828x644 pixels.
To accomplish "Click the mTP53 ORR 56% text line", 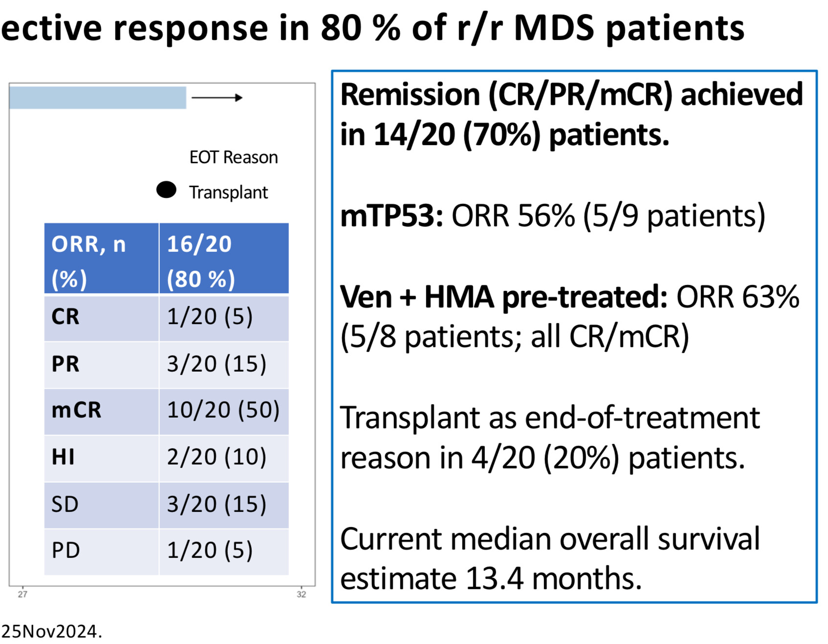I will tap(553, 216).
